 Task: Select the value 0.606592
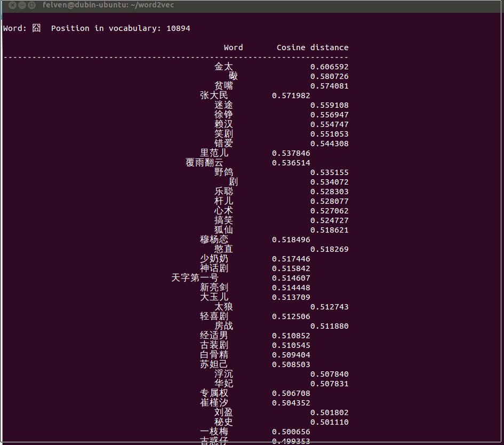(330, 67)
